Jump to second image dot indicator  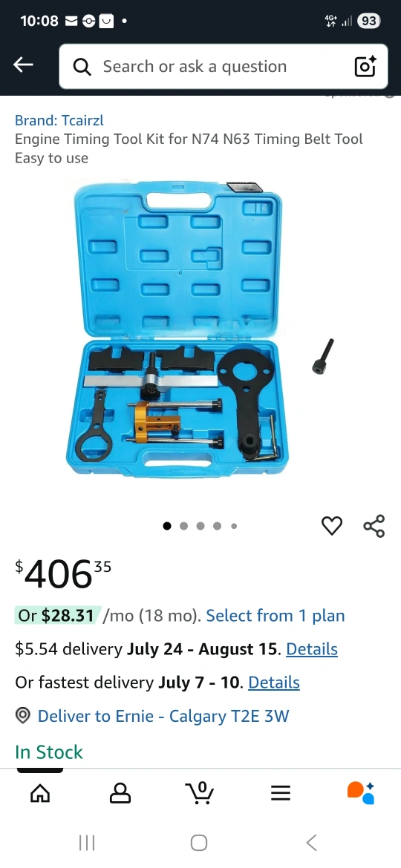pos(184,526)
